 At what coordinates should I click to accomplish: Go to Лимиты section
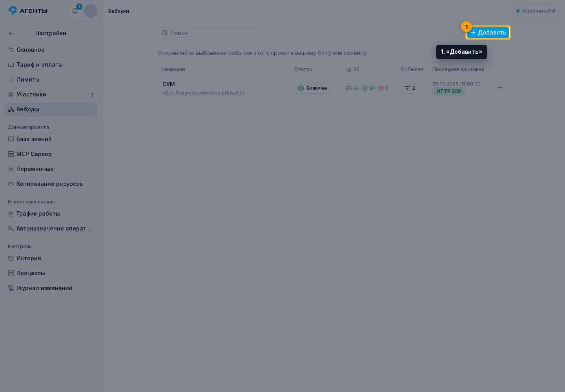[51, 80]
